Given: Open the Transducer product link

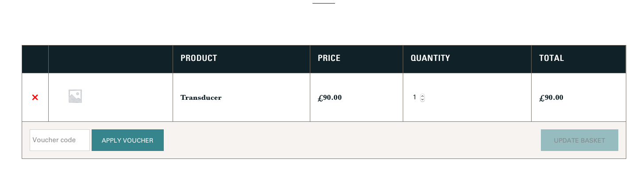Looking at the screenshot, I should (201, 98).
